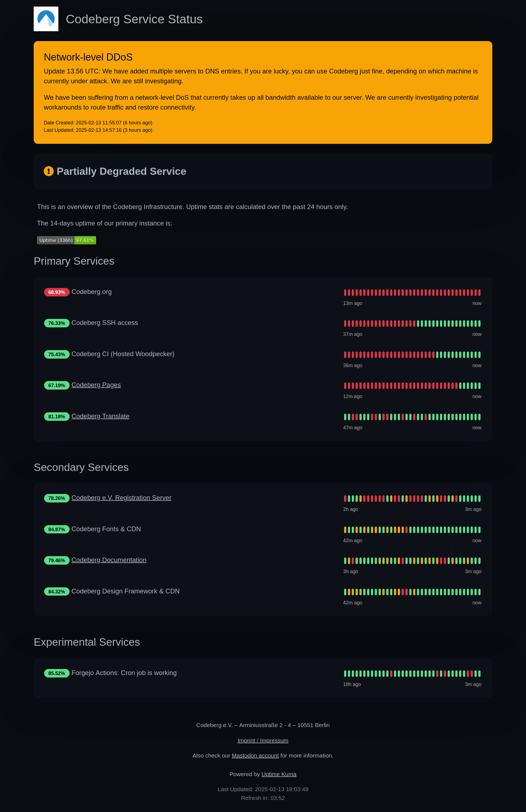Open Codeberg e.V. Registration Server link

click(x=121, y=498)
